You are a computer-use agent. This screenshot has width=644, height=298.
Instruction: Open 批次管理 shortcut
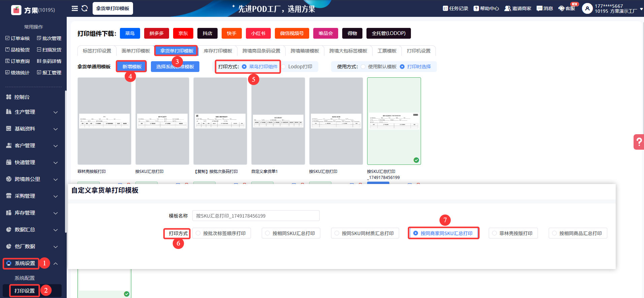point(49,38)
